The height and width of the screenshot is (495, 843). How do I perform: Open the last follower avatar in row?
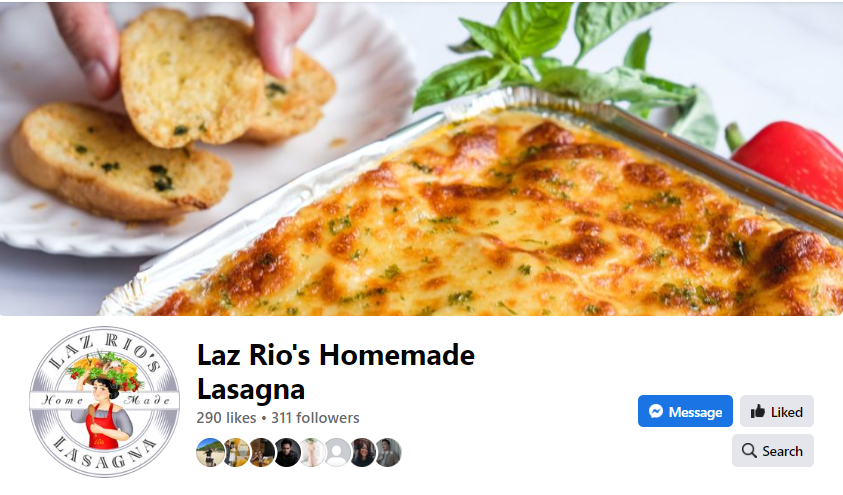click(x=388, y=453)
